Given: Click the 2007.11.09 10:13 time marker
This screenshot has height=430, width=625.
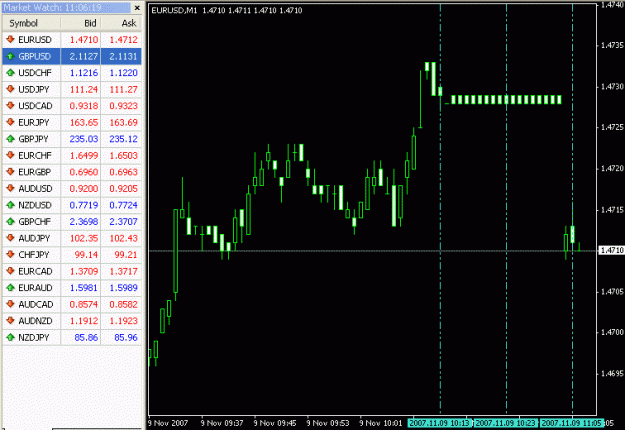Looking at the screenshot, I should click(x=440, y=423).
